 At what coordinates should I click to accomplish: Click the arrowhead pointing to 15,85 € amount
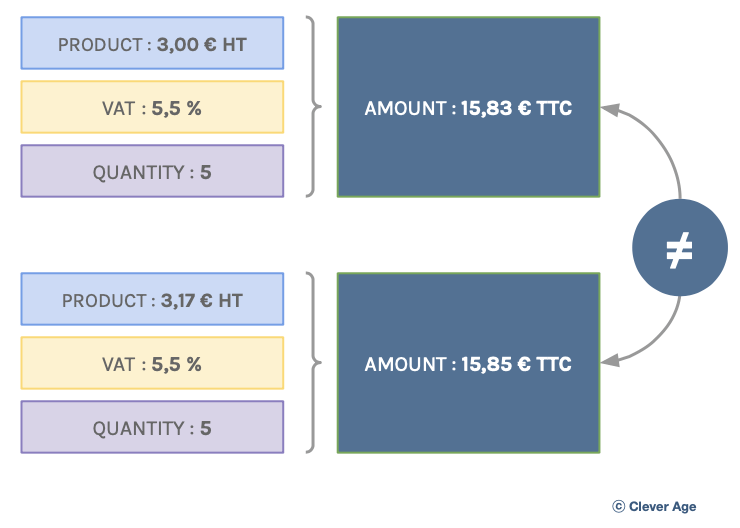pos(610,361)
